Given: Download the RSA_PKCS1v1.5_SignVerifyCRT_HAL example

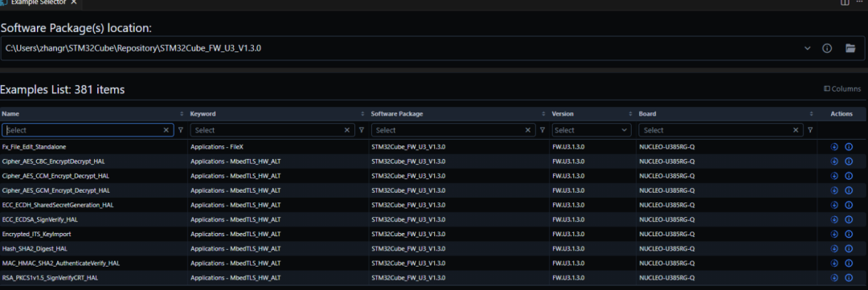Looking at the screenshot, I should coord(834,277).
